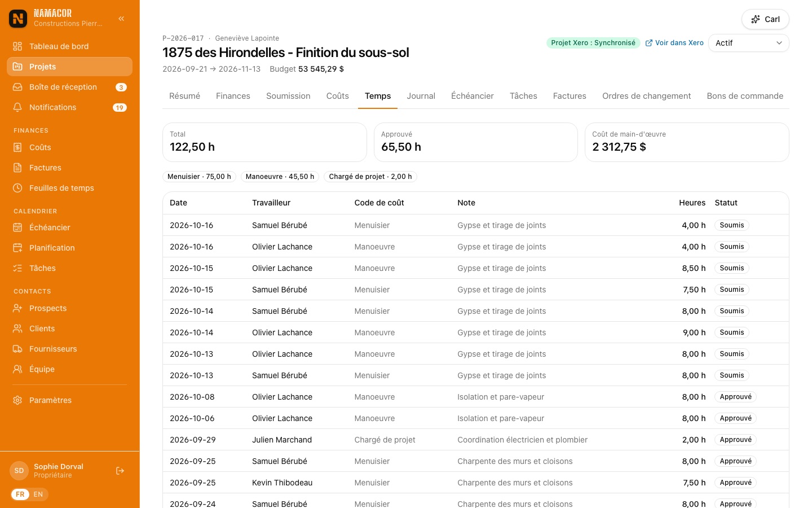This screenshot has width=812, height=508.
Task: Select the FR language option
Action: (x=20, y=494)
